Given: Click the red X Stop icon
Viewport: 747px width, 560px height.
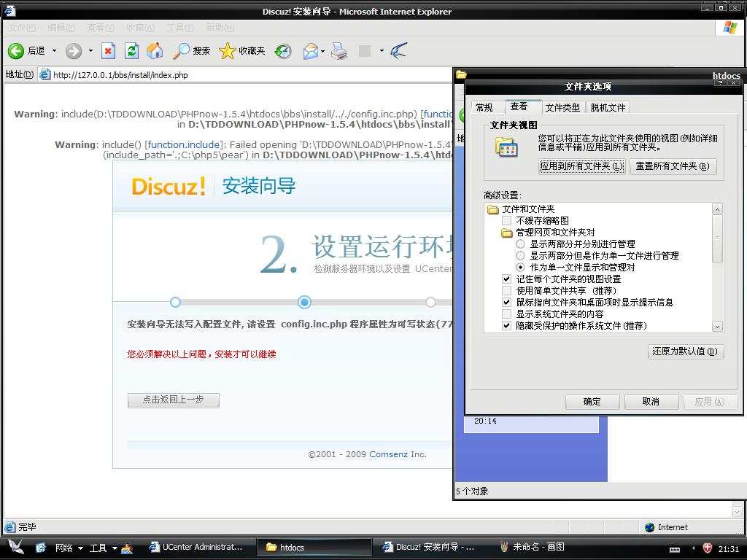Looking at the screenshot, I should click(x=108, y=51).
